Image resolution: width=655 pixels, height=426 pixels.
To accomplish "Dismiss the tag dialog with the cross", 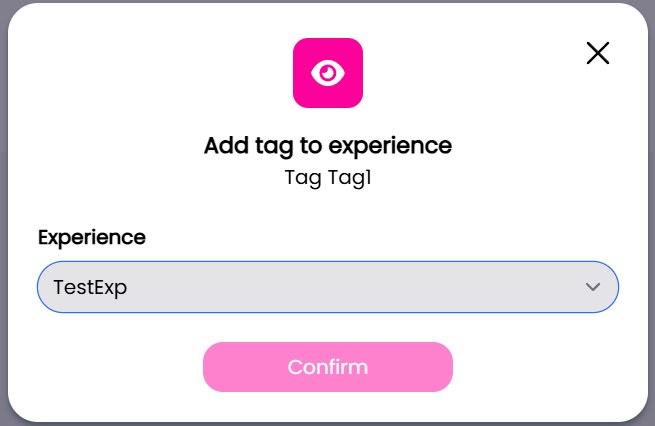I will tap(598, 53).
